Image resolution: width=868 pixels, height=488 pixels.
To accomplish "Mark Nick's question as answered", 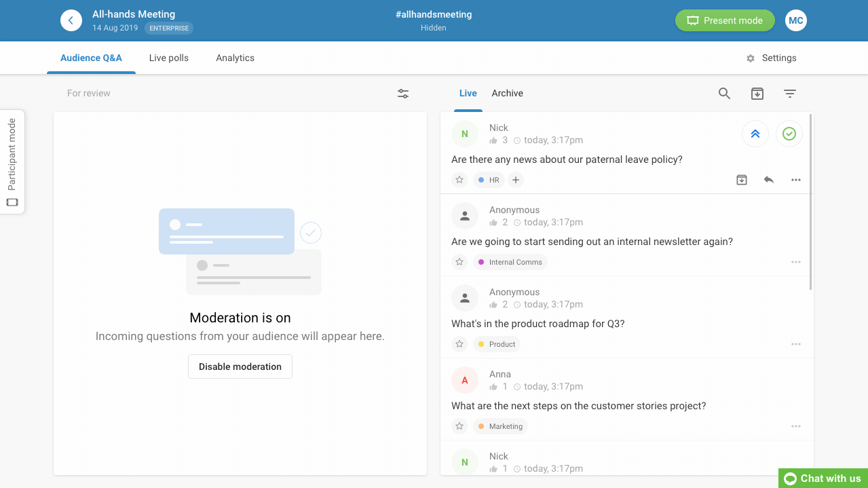I will pos(789,134).
